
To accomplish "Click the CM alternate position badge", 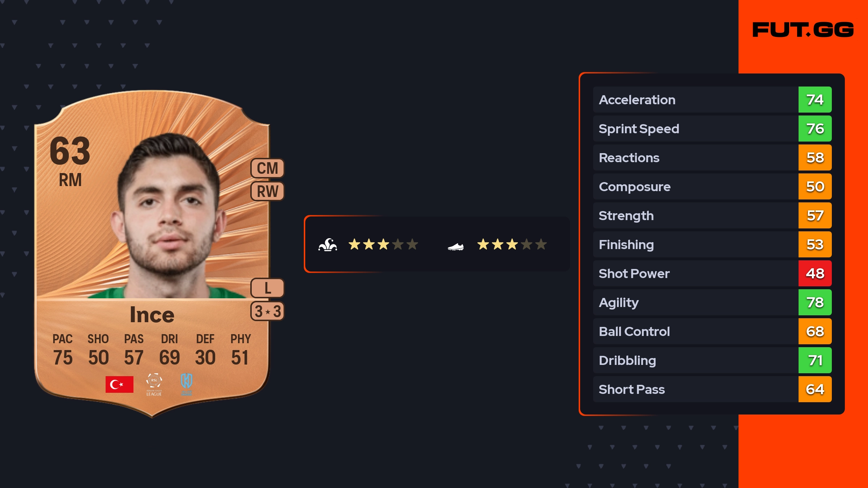I will (268, 168).
